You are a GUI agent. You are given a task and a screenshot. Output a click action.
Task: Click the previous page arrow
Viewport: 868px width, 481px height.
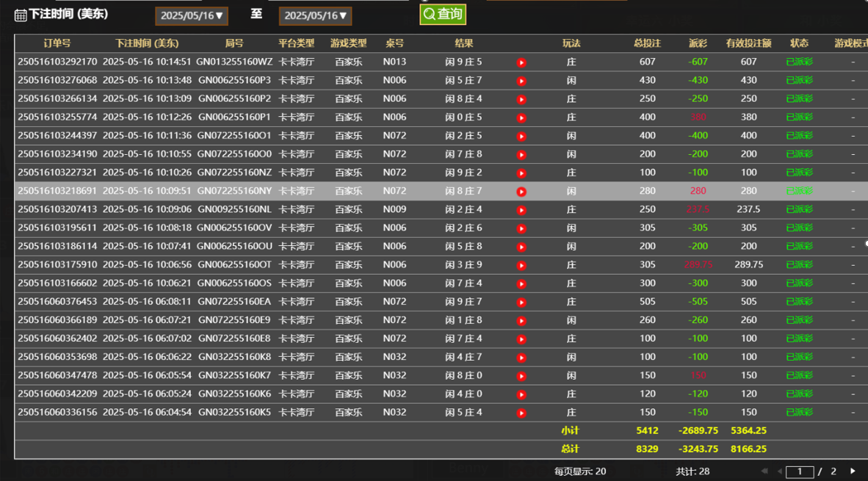click(779, 471)
